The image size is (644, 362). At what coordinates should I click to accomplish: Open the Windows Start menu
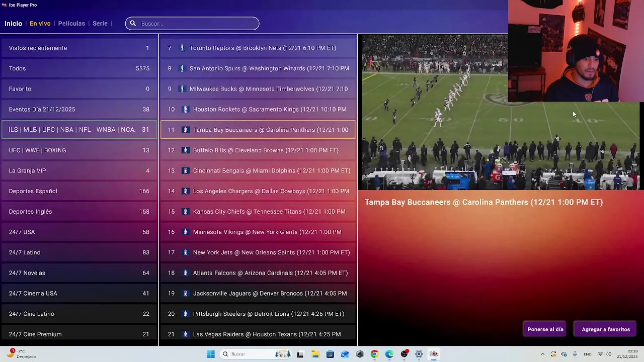tap(211, 354)
